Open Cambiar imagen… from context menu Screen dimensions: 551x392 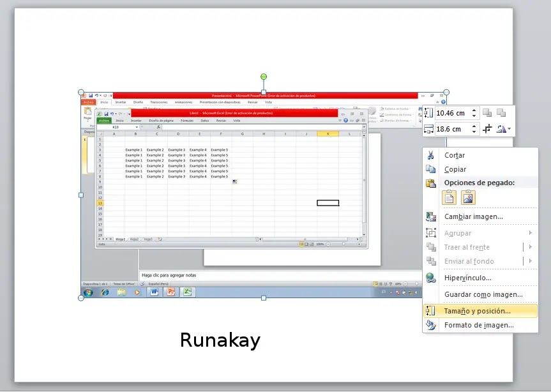click(480, 216)
